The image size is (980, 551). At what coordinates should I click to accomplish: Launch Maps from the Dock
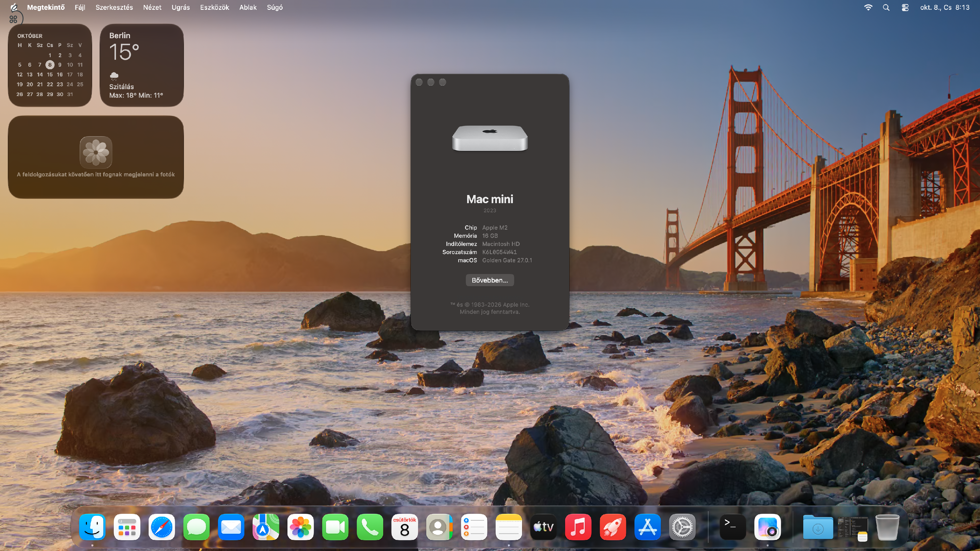pos(266,527)
